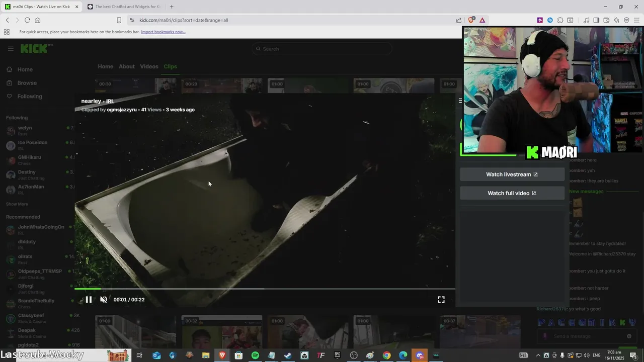Open the Brave Shields lion icon

[471, 20]
